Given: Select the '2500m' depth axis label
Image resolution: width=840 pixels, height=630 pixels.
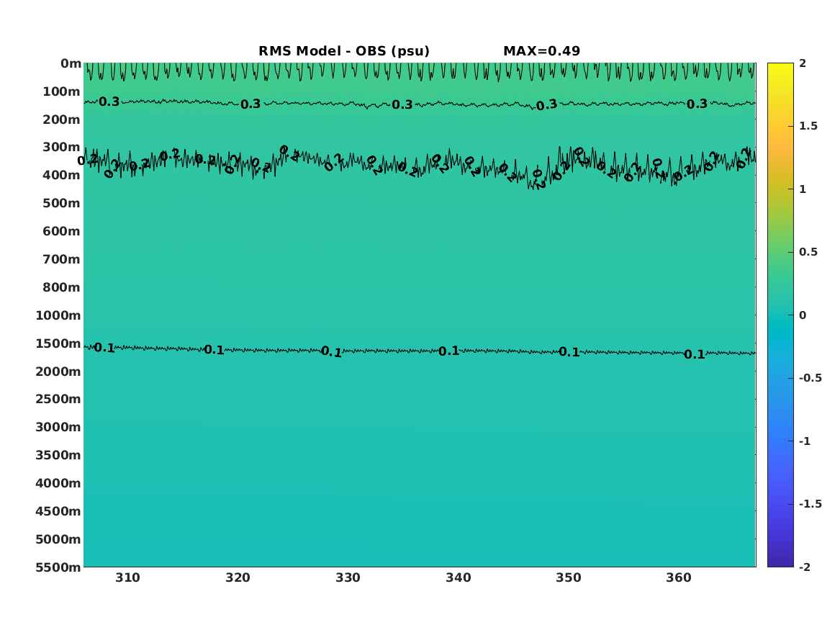Looking at the screenshot, I should (58, 399).
